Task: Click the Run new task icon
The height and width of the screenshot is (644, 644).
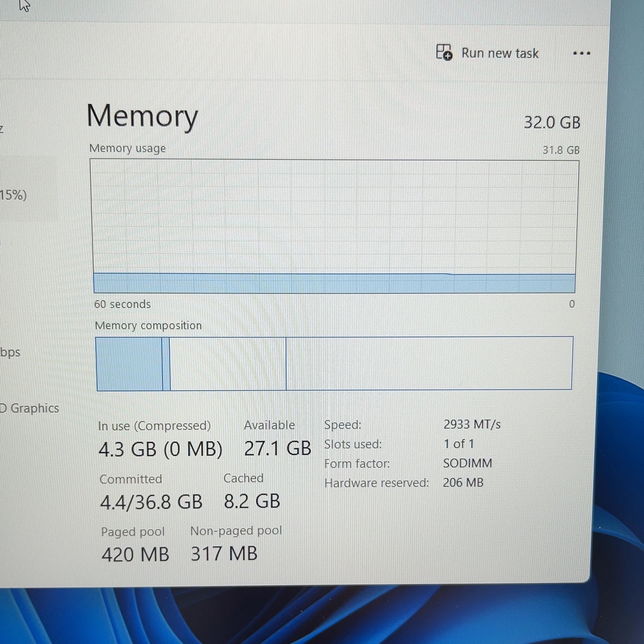Action: (x=444, y=52)
